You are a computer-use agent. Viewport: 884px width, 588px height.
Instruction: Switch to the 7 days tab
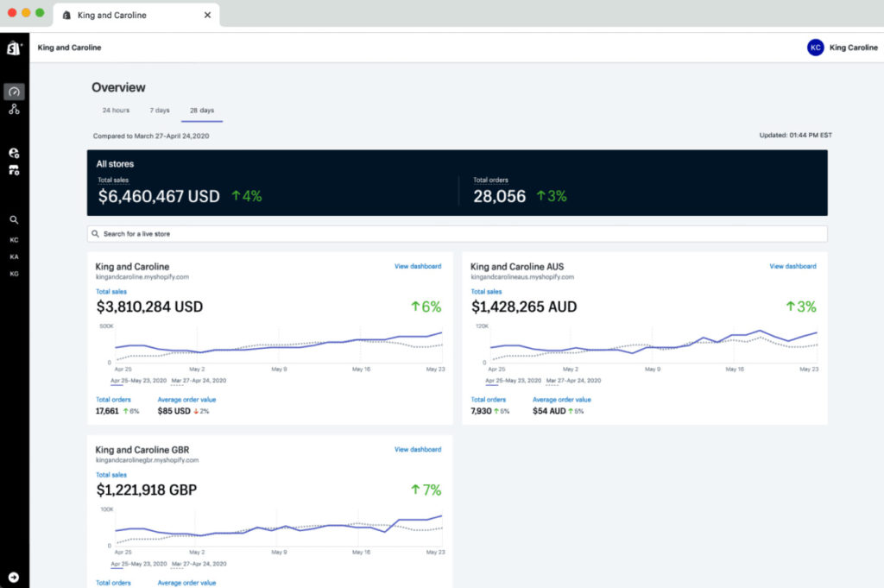point(159,110)
